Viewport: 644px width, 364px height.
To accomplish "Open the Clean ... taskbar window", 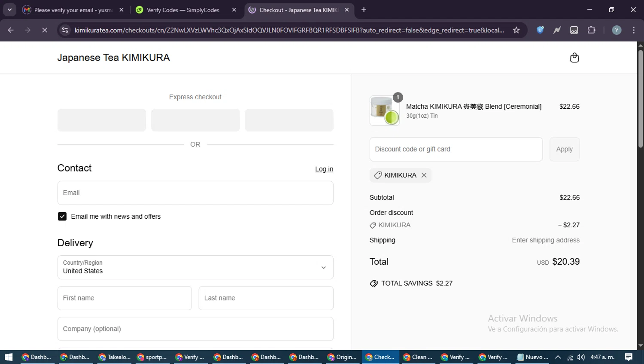I will [418, 357].
